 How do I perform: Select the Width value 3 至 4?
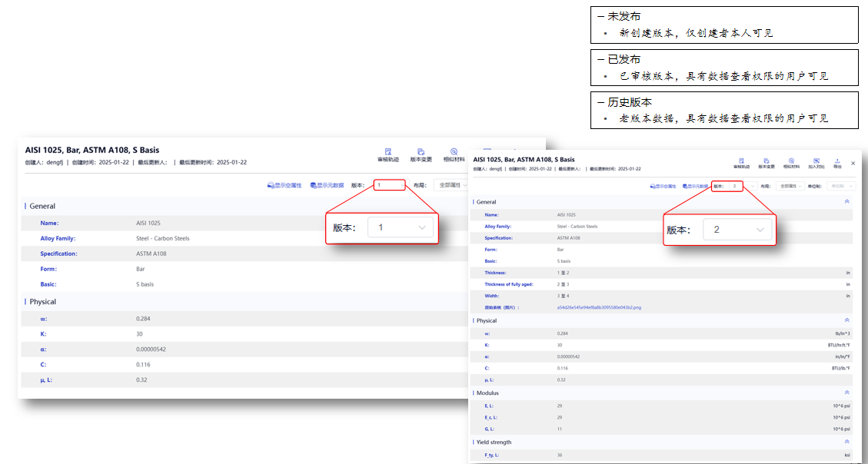pyautogui.click(x=563, y=296)
